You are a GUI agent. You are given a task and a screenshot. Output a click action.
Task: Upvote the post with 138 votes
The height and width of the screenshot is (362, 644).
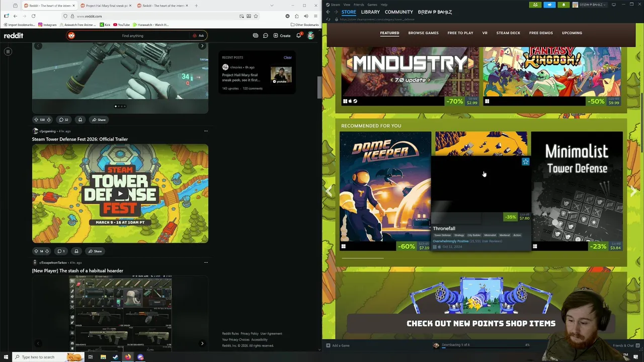coord(36,120)
